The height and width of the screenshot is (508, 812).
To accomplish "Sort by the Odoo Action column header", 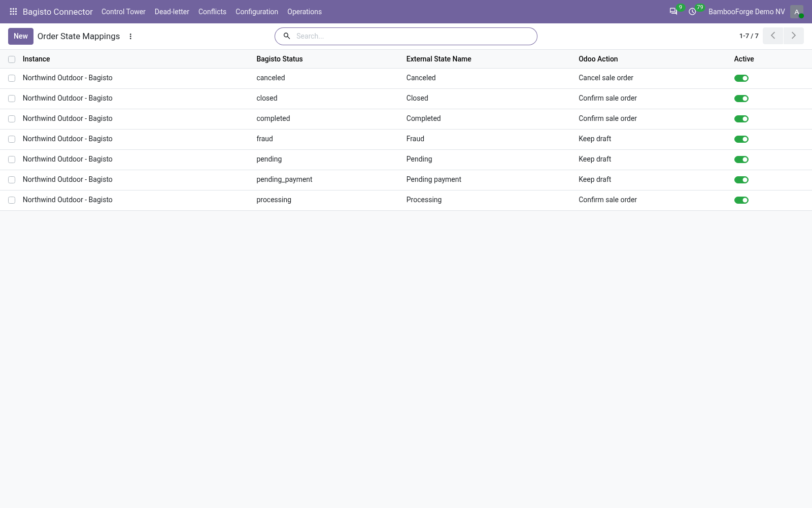I will point(598,59).
